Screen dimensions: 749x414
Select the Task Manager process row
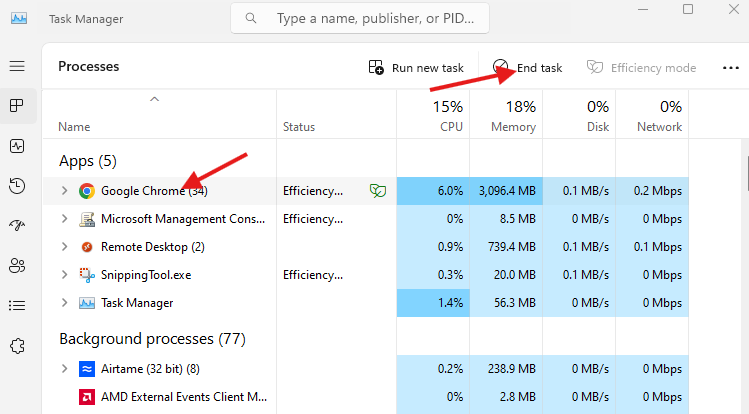pos(366,303)
